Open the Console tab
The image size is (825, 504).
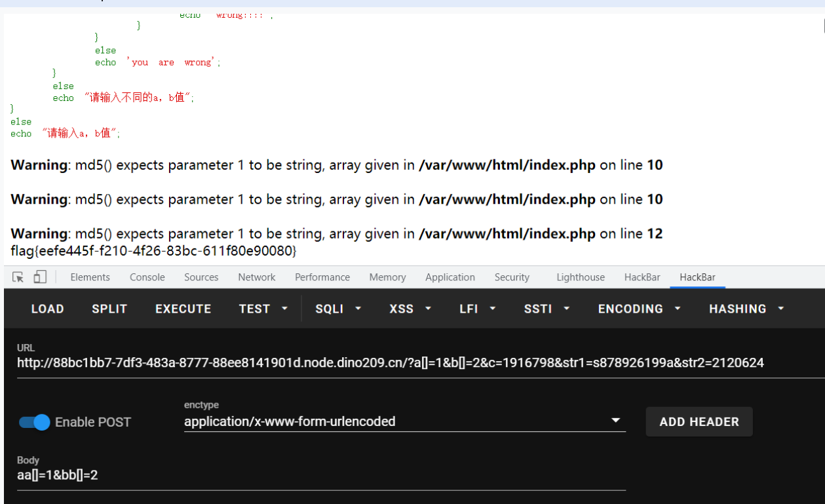(x=147, y=277)
